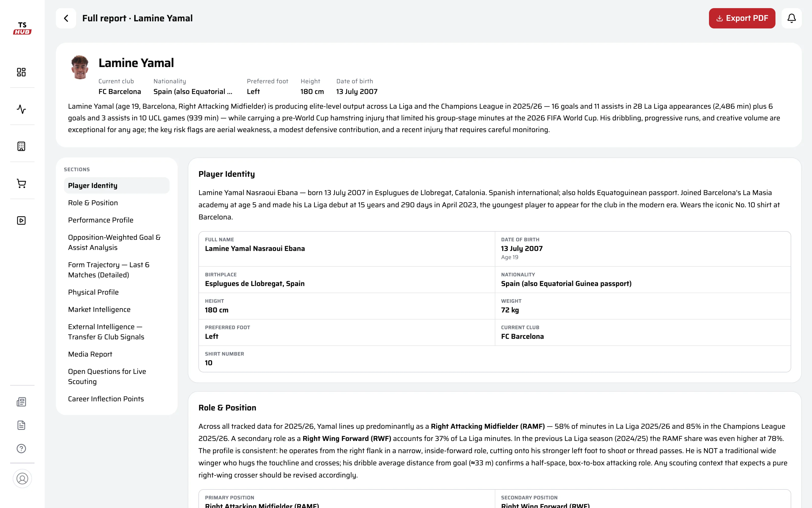This screenshot has width=812, height=508.
Task: Click header title 'Full report · Lamine Yamal'
Action: [x=137, y=18]
